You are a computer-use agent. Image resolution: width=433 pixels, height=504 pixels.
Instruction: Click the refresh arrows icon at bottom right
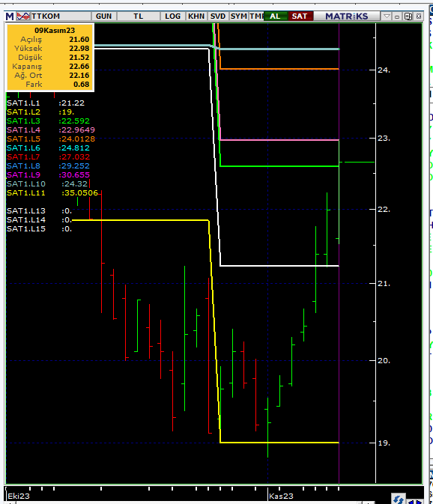pyautogui.click(x=399, y=499)
